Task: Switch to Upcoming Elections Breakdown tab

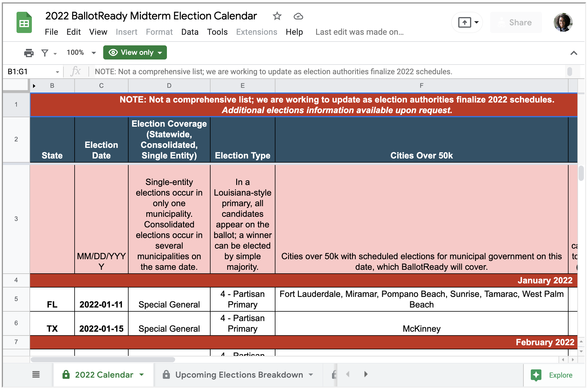Action: point(239,375)
